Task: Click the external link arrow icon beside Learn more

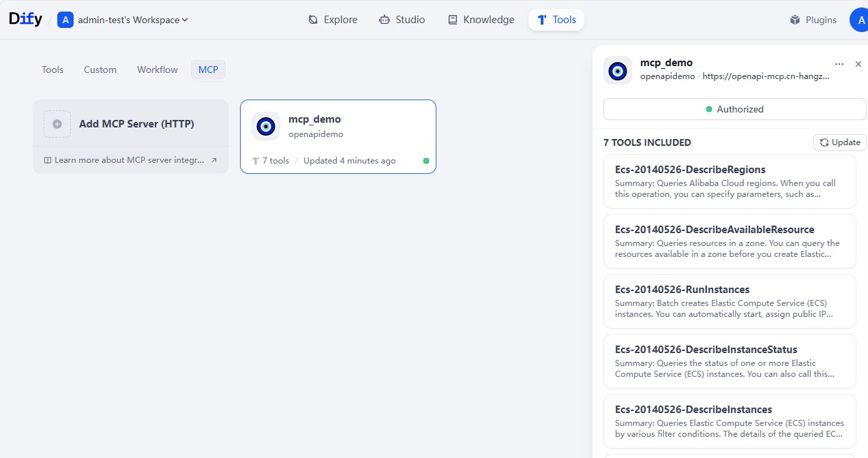Action: click(x=214, y=160)
